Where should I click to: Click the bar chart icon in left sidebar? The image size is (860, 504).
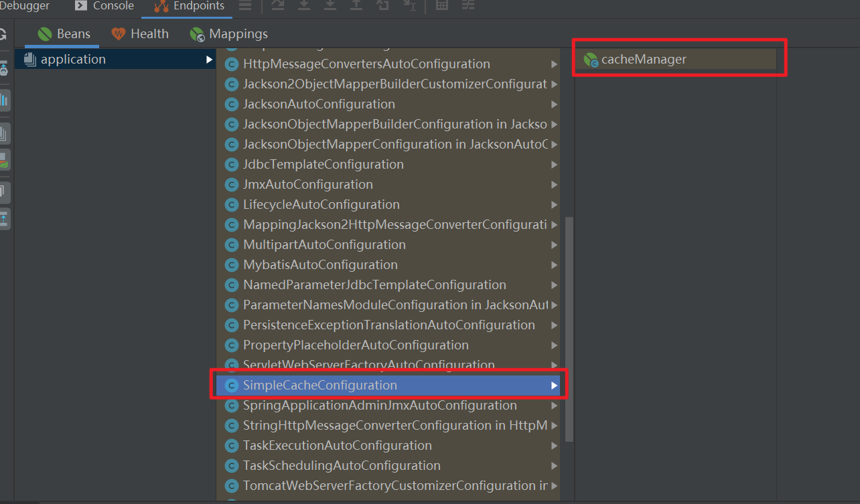[4, 100]
